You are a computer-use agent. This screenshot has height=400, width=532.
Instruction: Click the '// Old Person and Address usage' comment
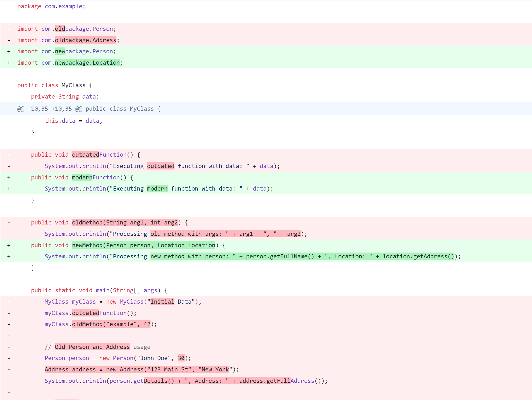click(97, 347)
